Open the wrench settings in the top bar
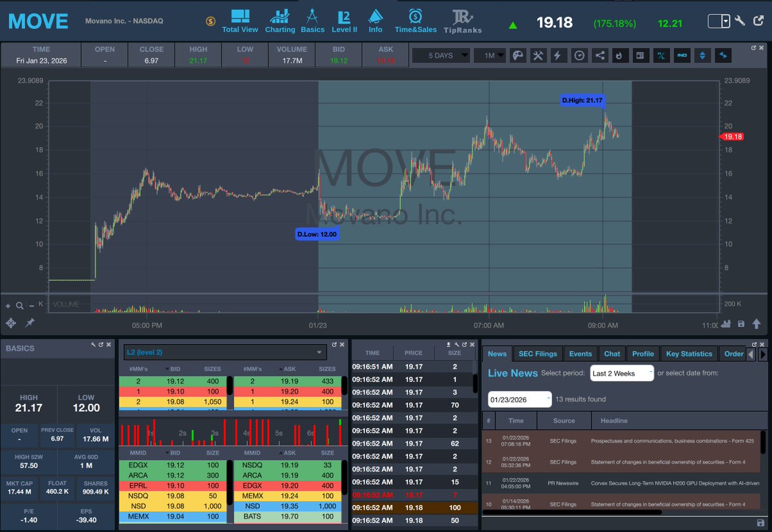 point(740,21)
